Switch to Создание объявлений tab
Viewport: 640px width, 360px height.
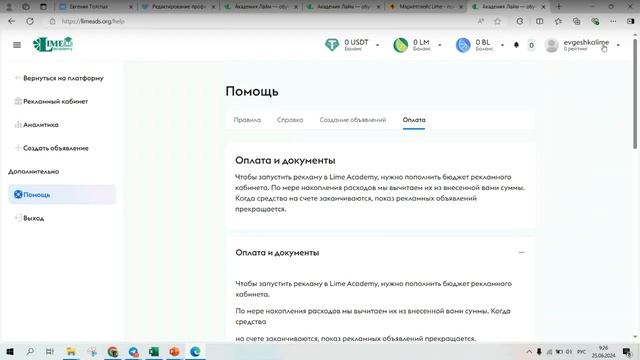(353, 120)
